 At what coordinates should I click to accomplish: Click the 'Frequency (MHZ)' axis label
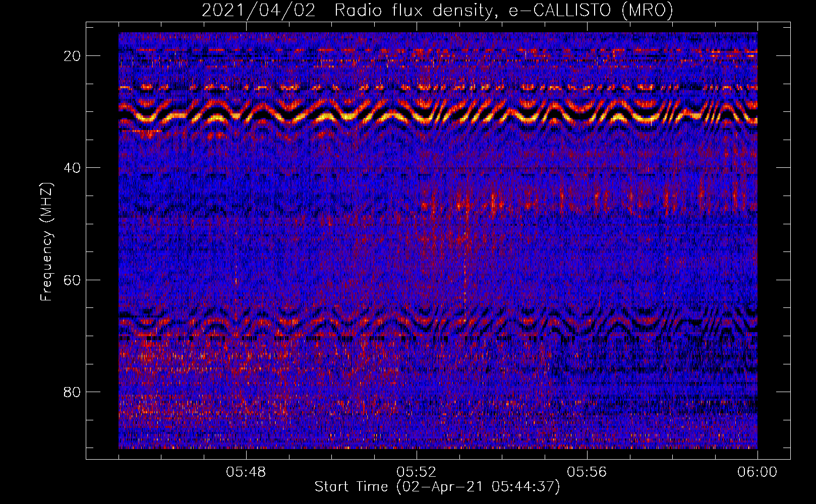coord(46,242)
